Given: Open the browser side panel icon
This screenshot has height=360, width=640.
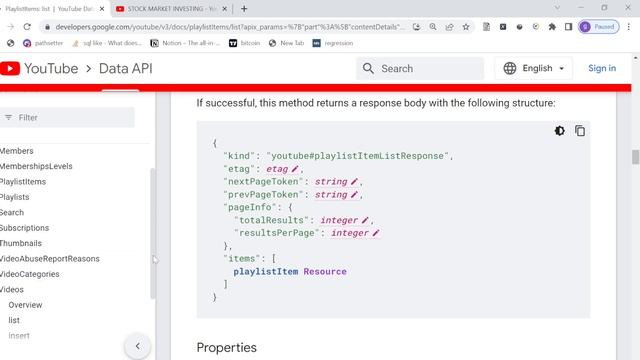Looking at the screenshot, I should click(568, 27).
